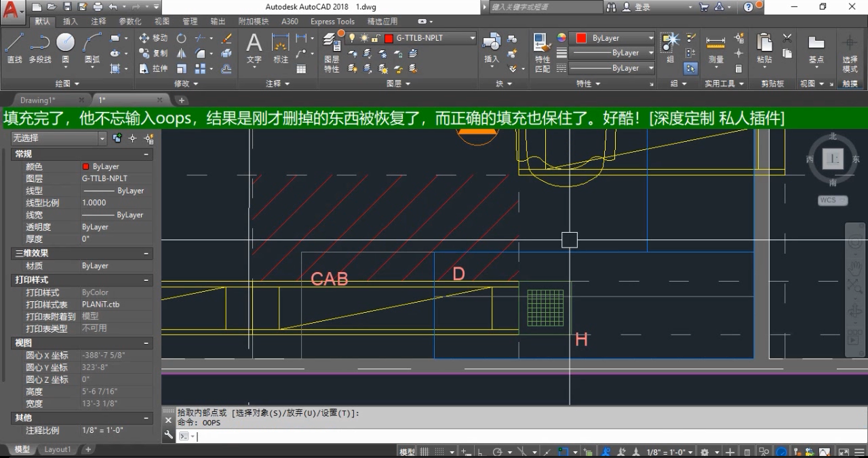Screen dimensions: 868x458
Task: Toggle PICKADD quick-select icon in Properties palette
Action: pos(118,138)
